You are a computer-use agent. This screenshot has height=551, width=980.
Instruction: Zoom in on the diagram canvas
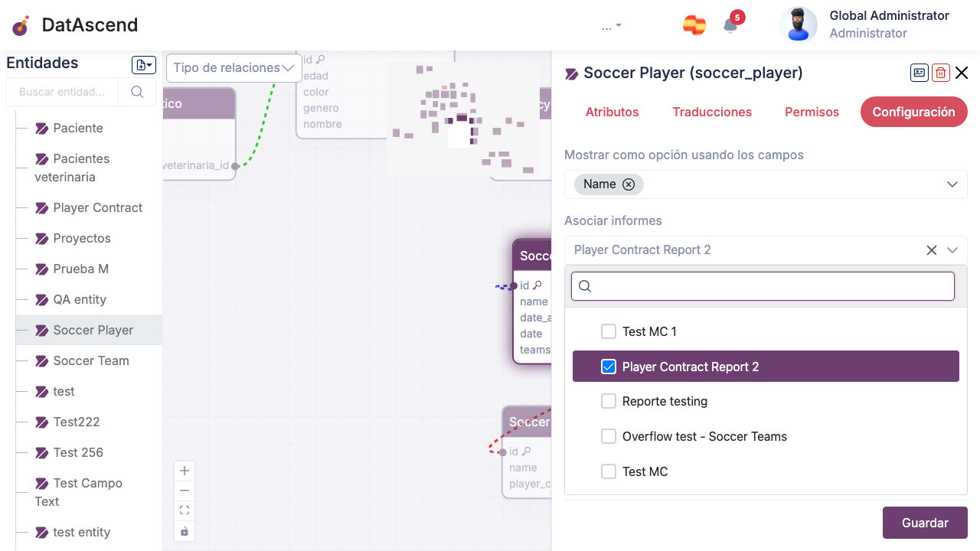tap(185, 471)
